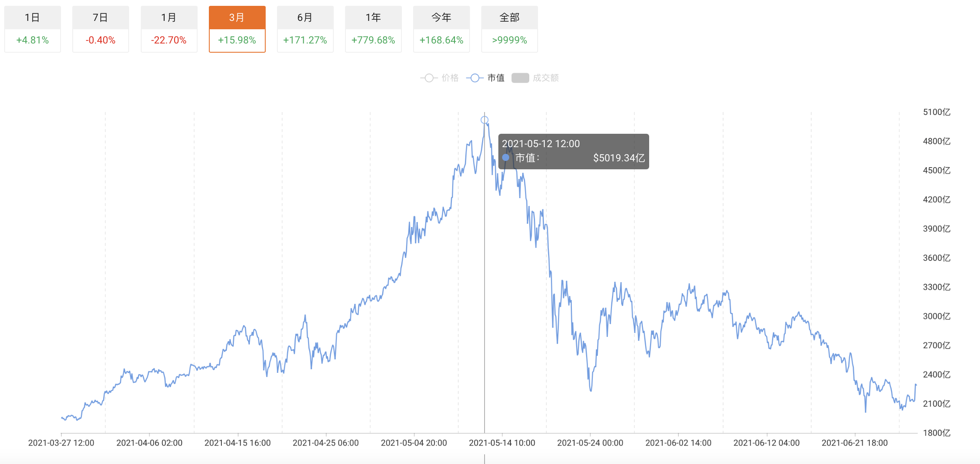
Task: Click the +15.98% change value
Action: click(237, 40)
